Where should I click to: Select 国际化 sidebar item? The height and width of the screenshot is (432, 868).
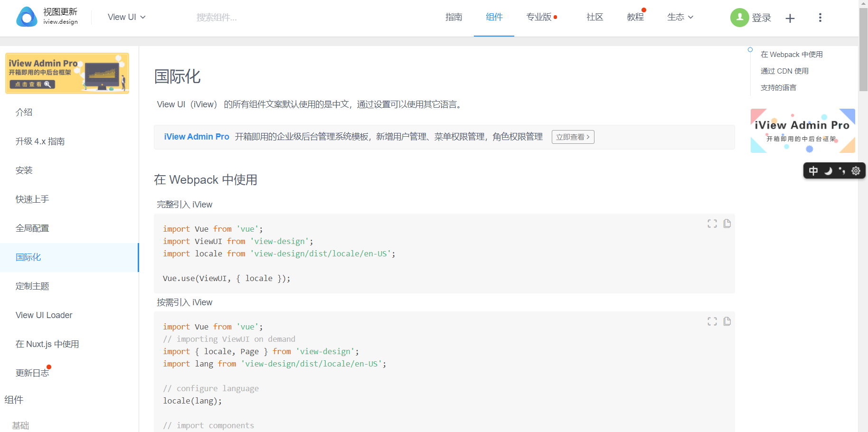coord(69,257)
